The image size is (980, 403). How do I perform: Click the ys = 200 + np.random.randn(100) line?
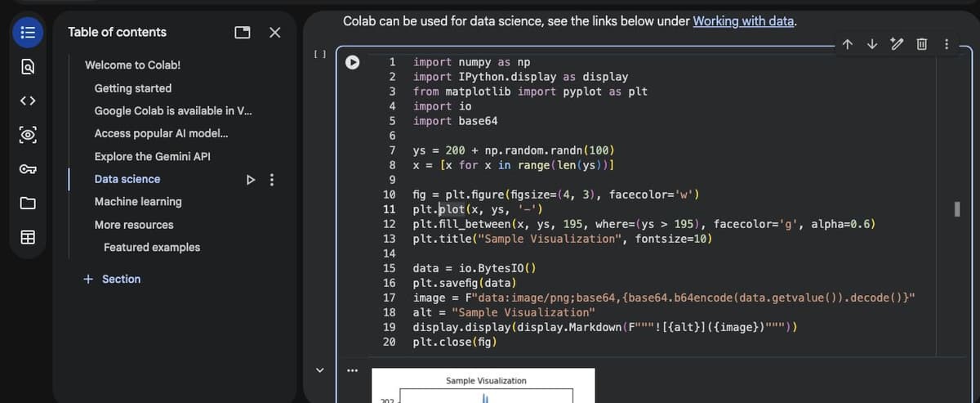(514, 150)
